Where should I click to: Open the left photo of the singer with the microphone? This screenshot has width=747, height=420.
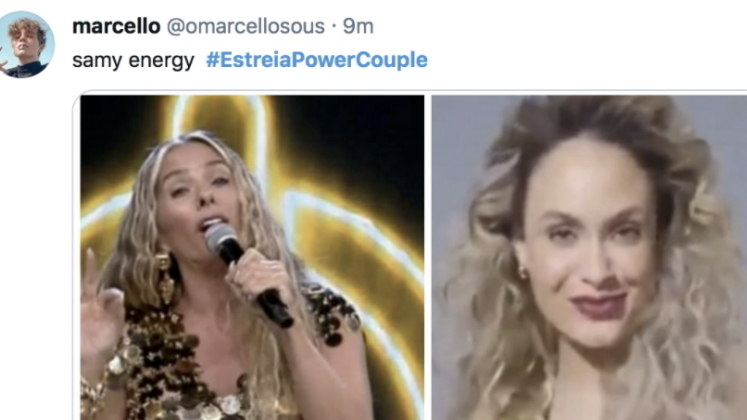coord(252,257)
